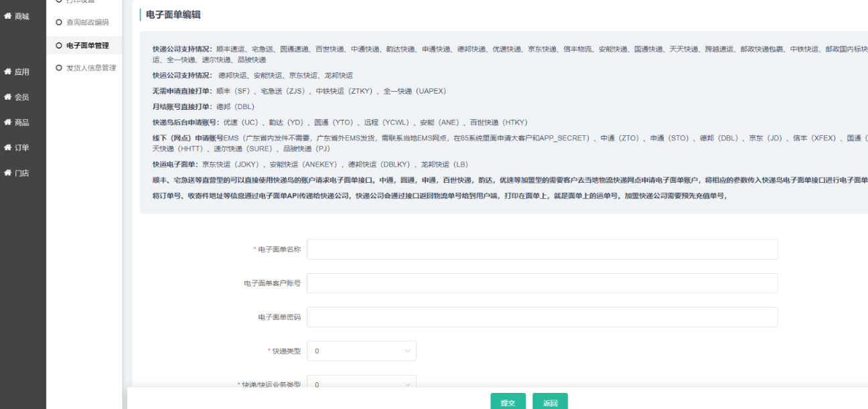This screenshot has width=868, height=409.
Task: Go to 发货人信息管理 menu item
Action: click(91, 68)
